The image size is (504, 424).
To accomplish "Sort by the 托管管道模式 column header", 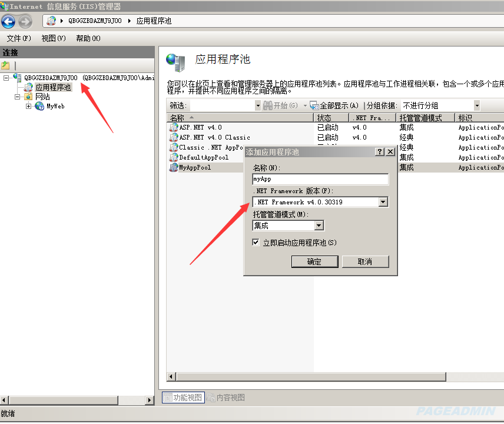I will [426, 118].
